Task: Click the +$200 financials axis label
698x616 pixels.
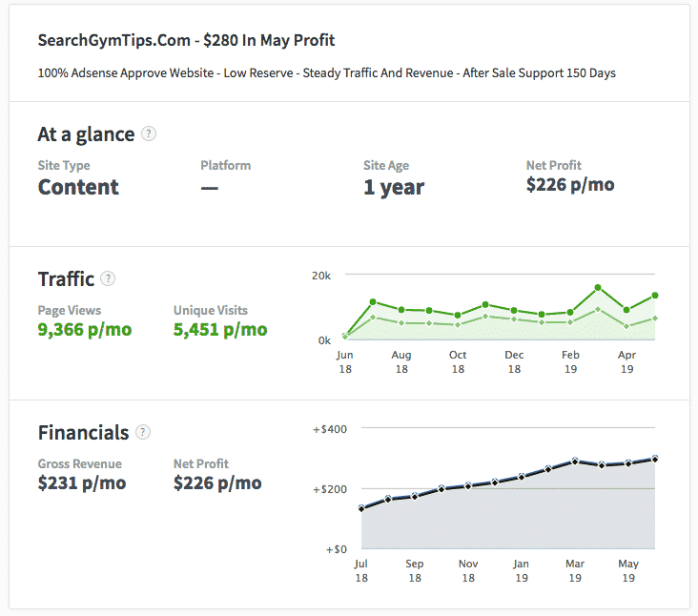Action: click(330, 489)
